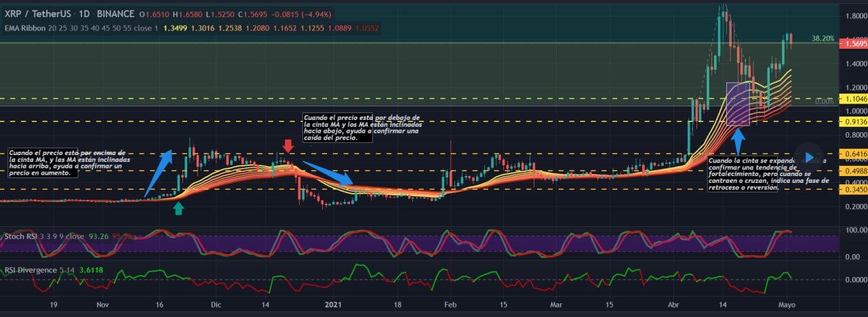The height and width of the screenshot is (317, 868).
Task: Select annotation about price below MA ribbon
Action: click(363, 127)
